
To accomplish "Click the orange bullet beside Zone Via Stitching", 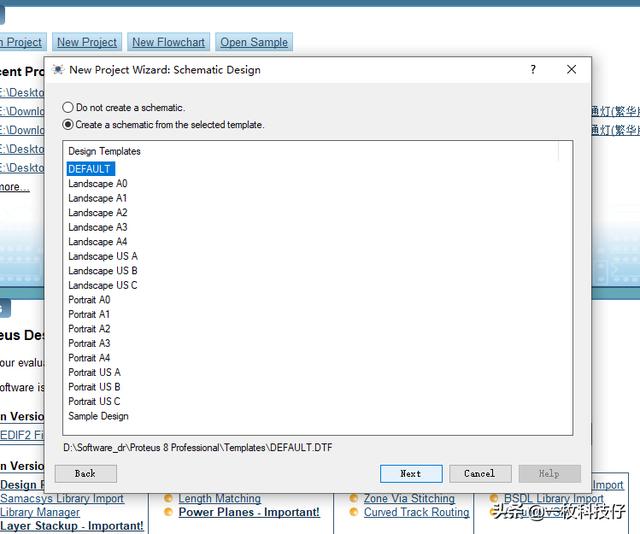I will [x=354, y=498].
